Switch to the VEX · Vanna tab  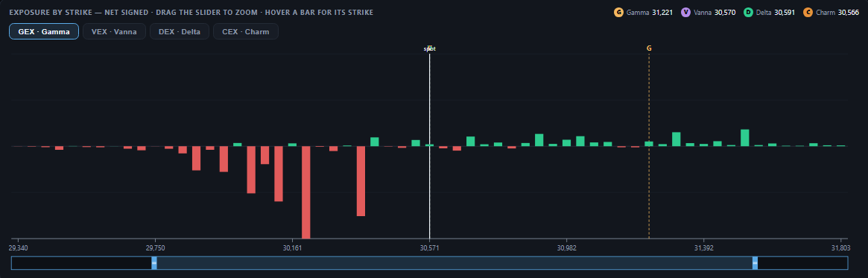point(114,31)
